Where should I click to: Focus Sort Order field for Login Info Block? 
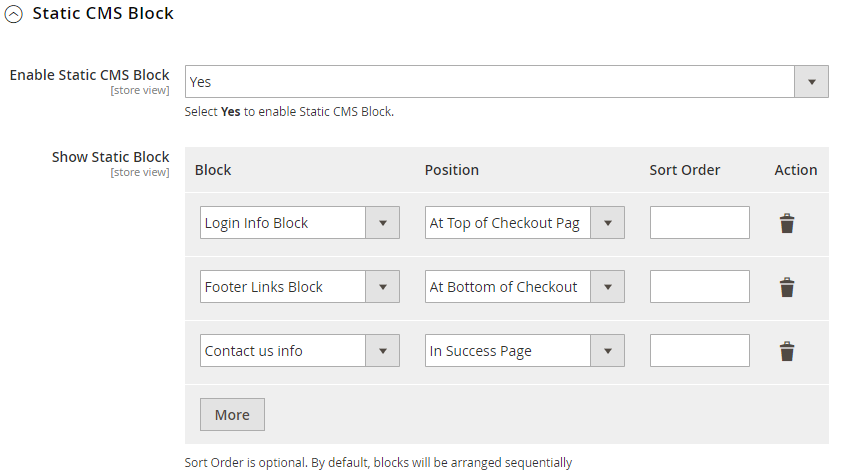(699, 223)
